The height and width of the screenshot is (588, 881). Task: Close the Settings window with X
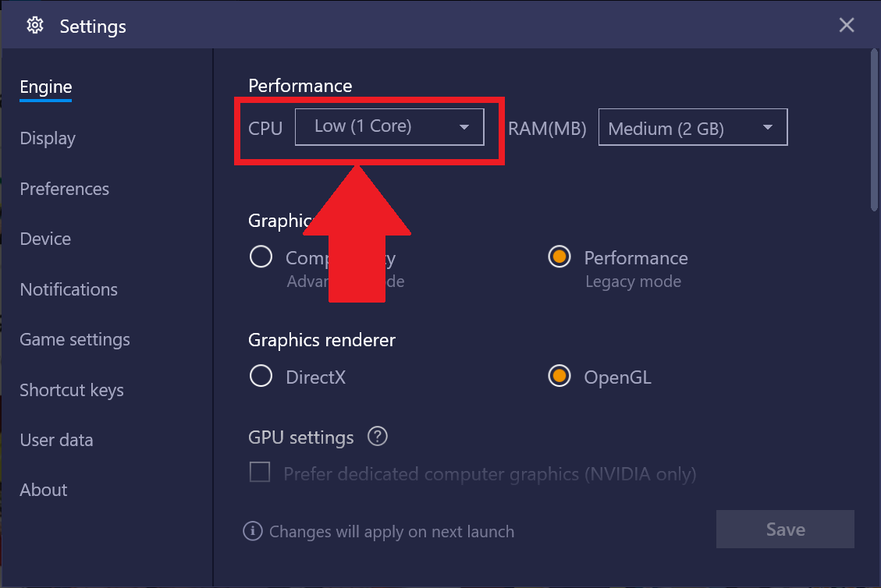(x=846, y=25)
